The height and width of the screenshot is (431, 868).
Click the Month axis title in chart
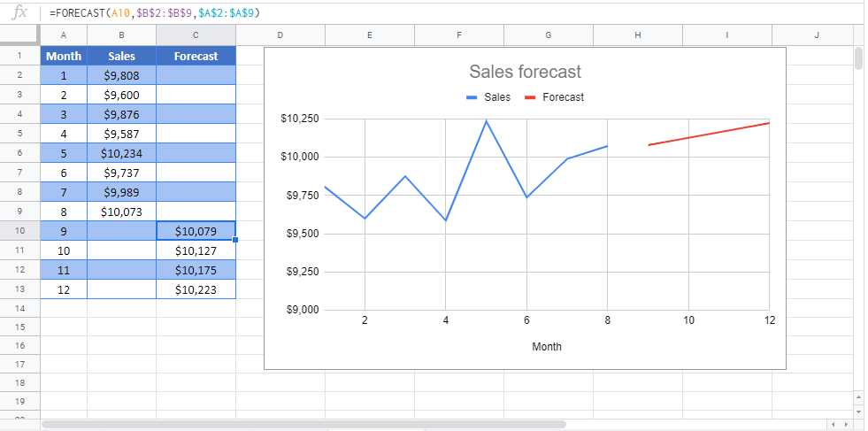[x=547, y=347]
